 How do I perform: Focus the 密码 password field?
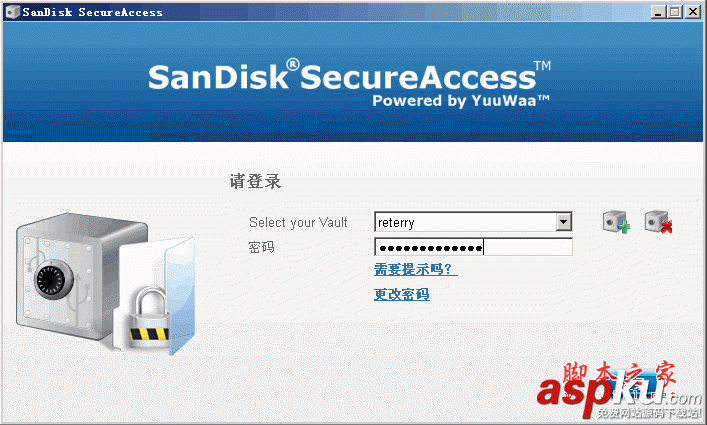[473, 247]
